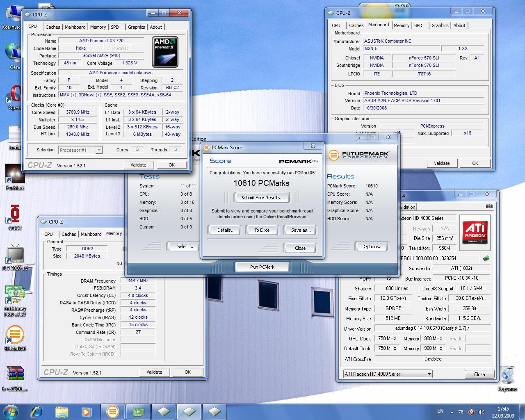This screenshot has height=420, width=525.
Task: Click BIOS date 10/30/2008 field
Action: click(x=423, y=108)
